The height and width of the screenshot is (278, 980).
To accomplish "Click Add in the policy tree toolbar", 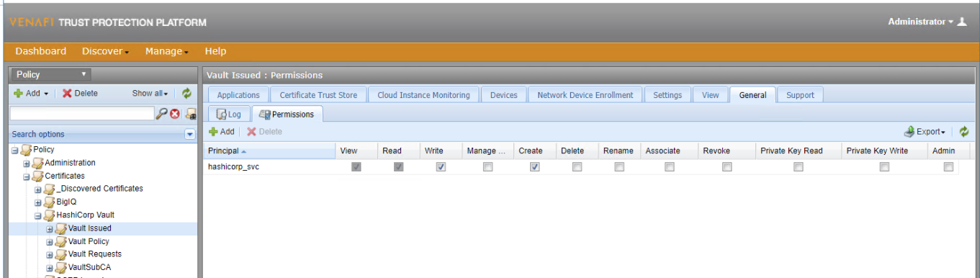I will tap(31, 94).
